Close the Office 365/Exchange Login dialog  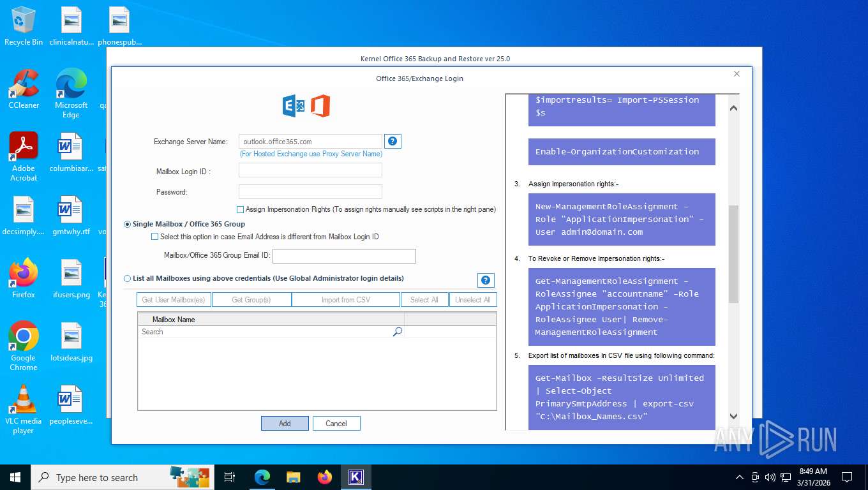[x=737, y=74]
